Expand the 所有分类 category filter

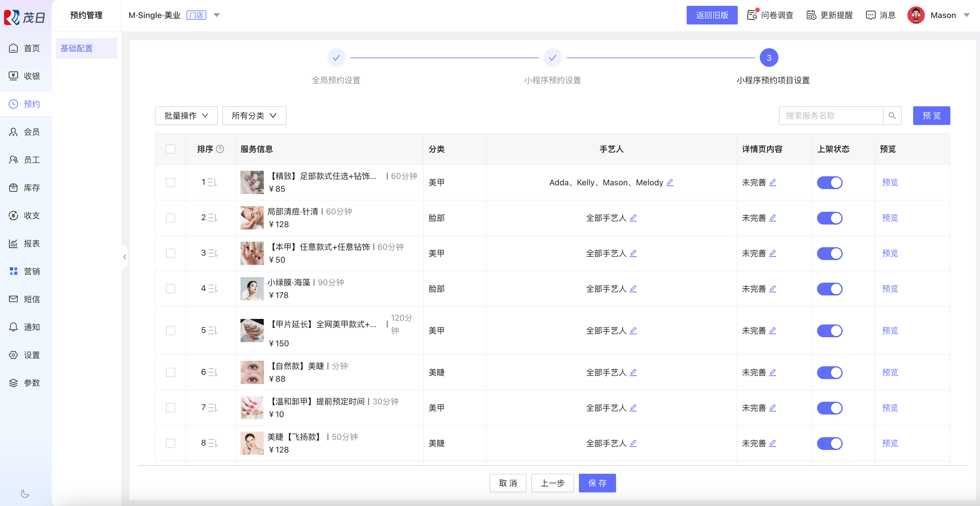(254, 116)
